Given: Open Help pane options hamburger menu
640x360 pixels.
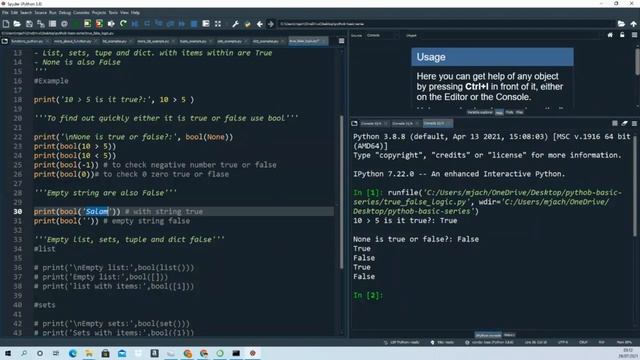Looking at the screenshot, I should coord(634,36).
